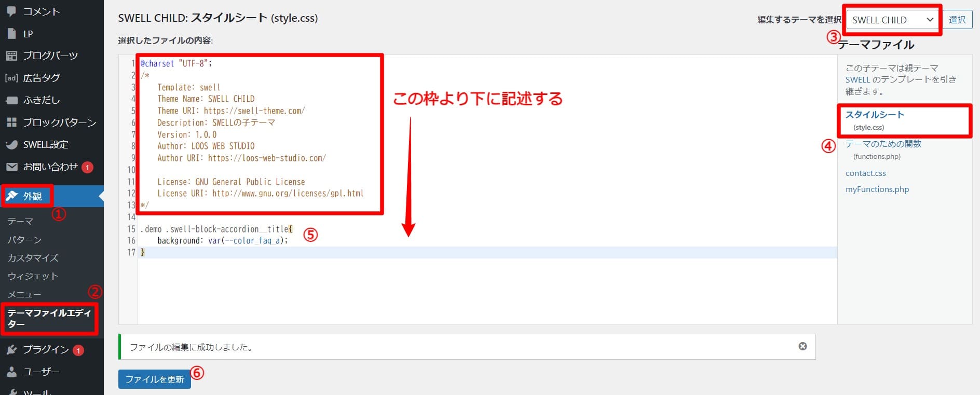Viewport: 980px width, 395px height.
Task: Click the @charset "UTF-8" code line
Action: click(176, 63)
